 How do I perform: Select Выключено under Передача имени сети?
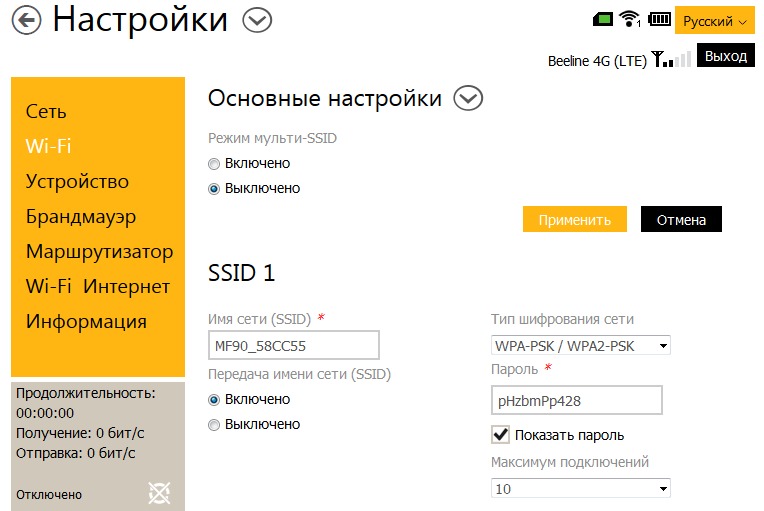(x=214, y=424)
